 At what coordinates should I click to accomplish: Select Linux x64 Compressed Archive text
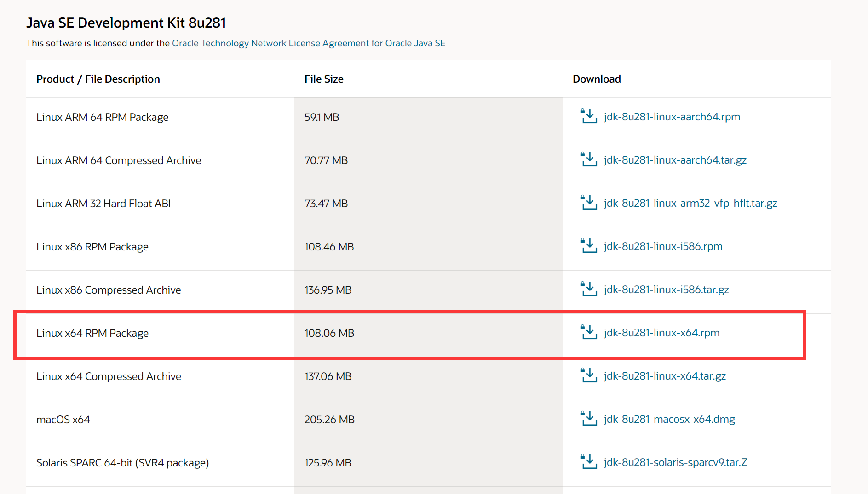[x=109, y=376]
